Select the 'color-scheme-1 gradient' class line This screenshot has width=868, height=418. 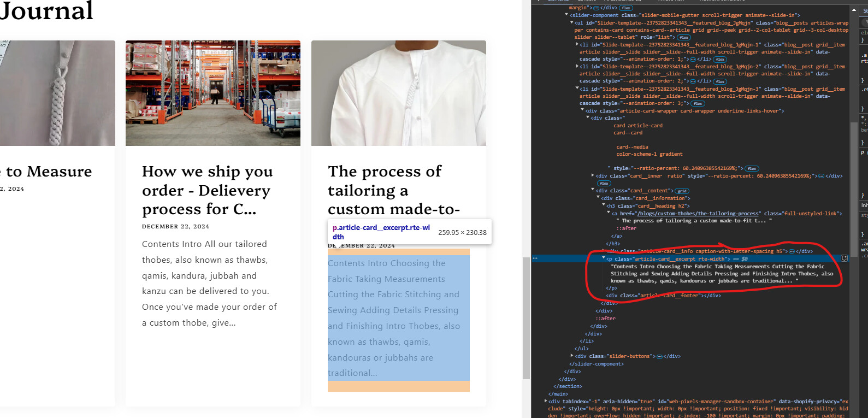(649, 154)
